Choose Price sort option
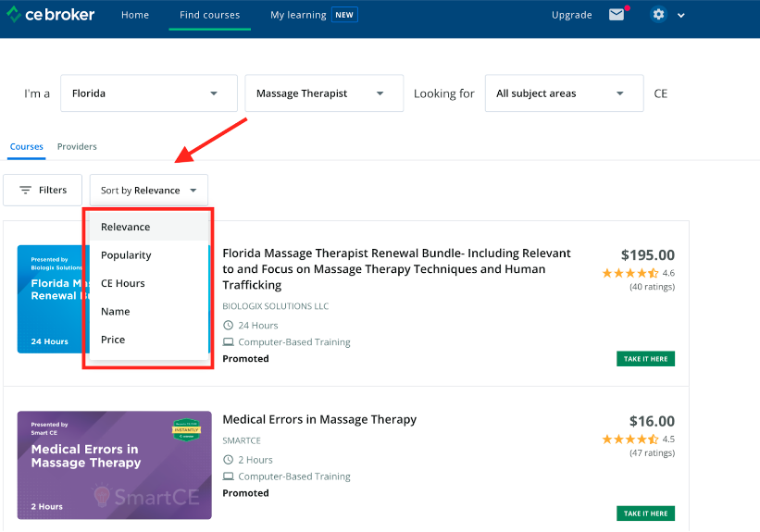 coord(149,340)
